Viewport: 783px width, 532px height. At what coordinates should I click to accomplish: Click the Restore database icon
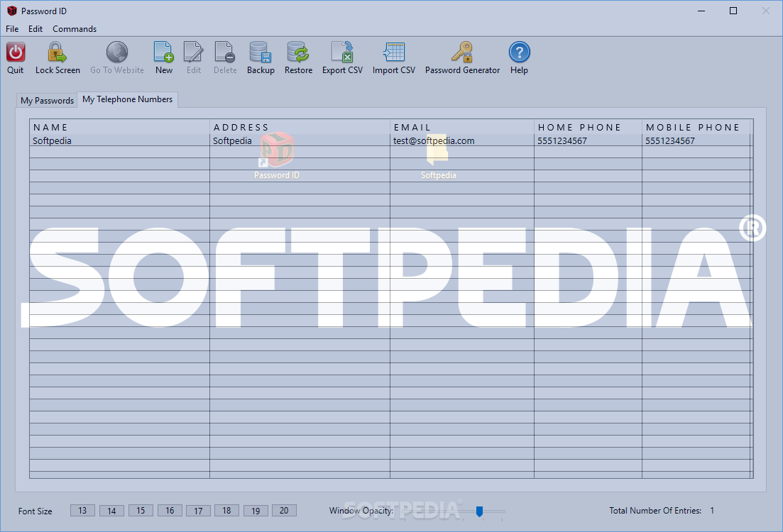click(x=298, y=52)
